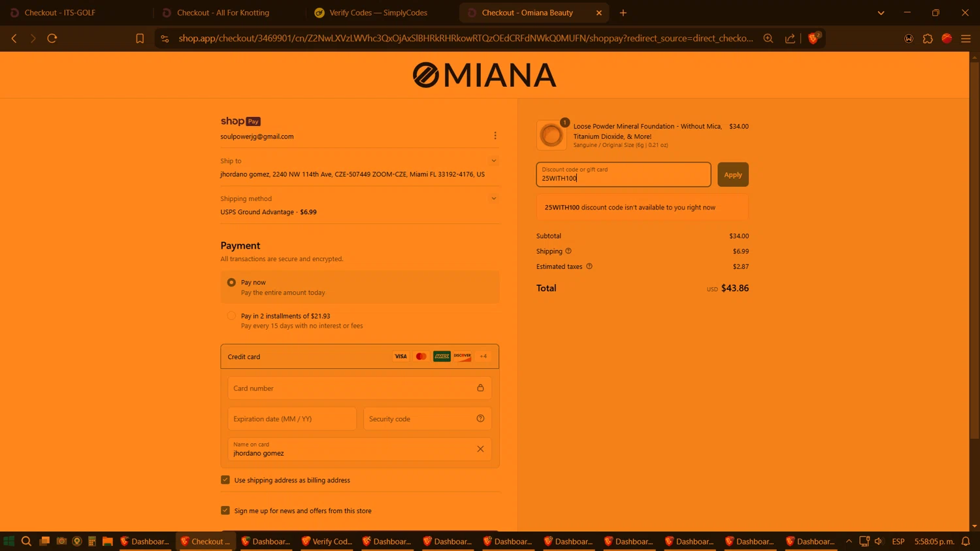Click the ESP language indicator
980x551 pixels.
pos(898,541)
